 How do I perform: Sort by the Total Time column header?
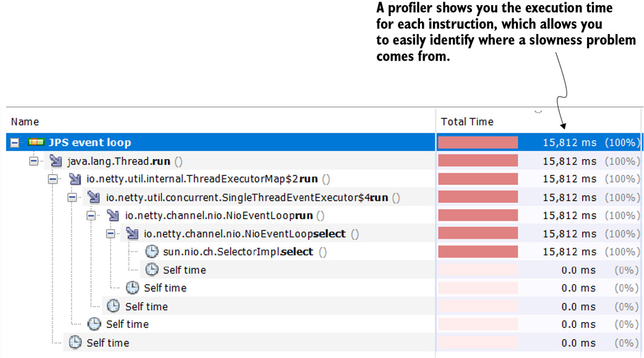click(467, 122)
